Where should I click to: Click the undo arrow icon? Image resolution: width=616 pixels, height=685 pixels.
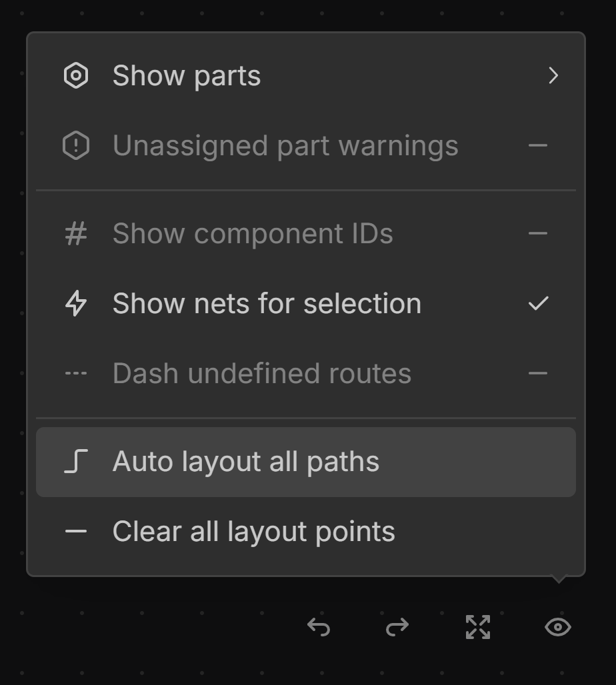click(x=319, y=627)
